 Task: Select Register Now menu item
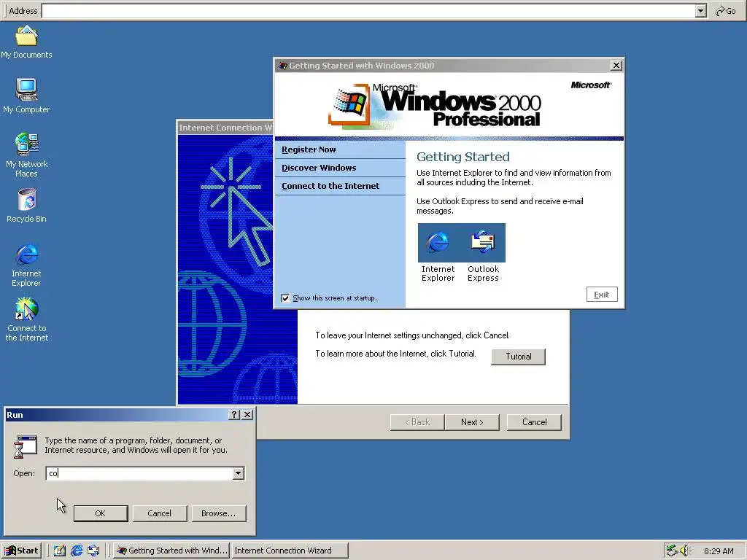(340, 149)
